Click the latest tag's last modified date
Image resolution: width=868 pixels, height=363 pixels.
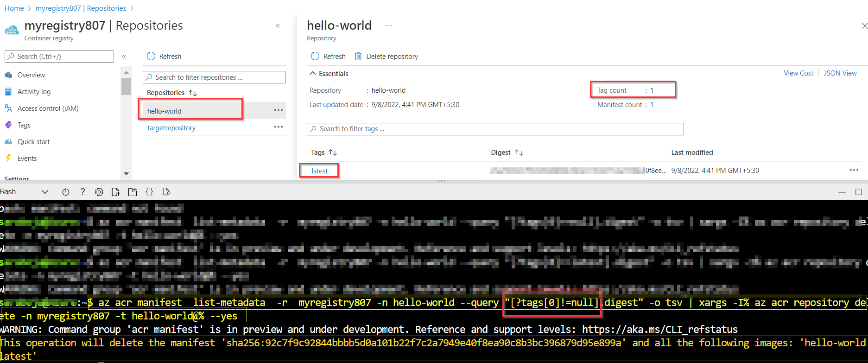point(715,171)
